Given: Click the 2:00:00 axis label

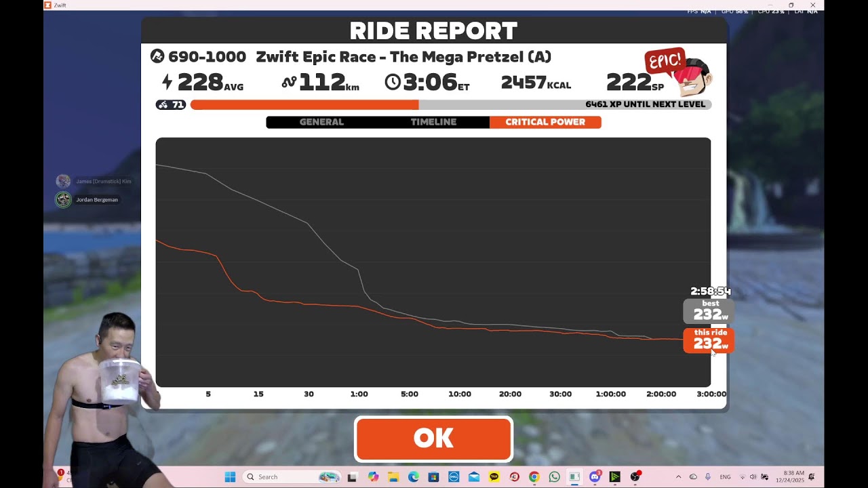Looking at the screenshot, I should (x=661, y=394).
